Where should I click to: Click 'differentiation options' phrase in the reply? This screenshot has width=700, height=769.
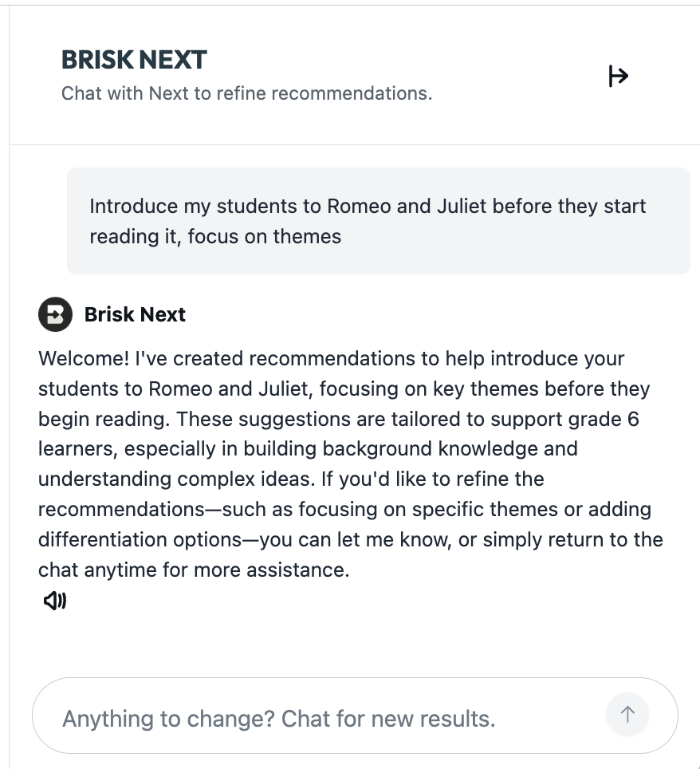pos(140,539)
